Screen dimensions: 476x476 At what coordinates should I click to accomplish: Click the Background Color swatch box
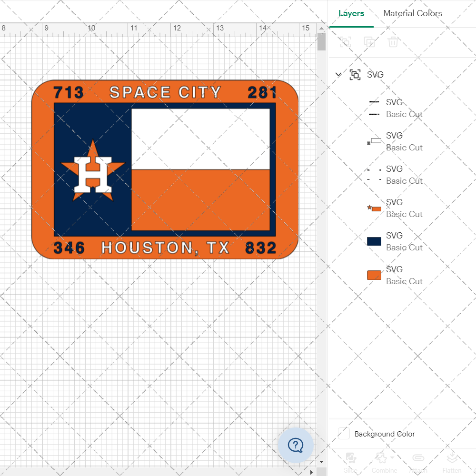coord(344,434)
